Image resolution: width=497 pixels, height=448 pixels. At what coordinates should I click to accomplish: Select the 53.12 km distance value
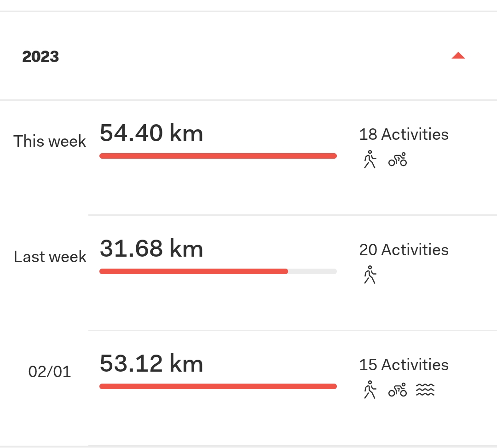tap(151, 363)
